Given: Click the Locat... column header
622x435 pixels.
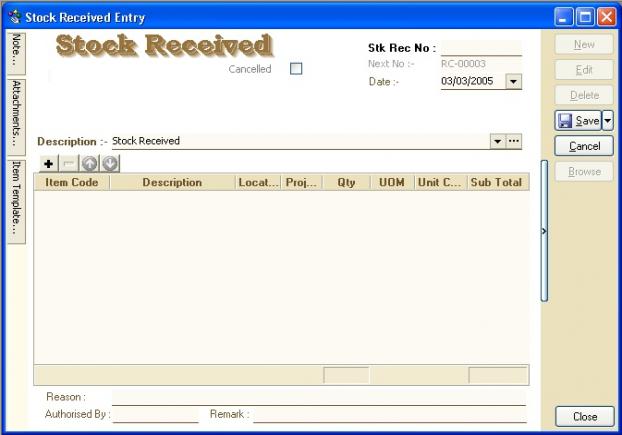Looking at the screenshot, I should click(x=258, y=182).
